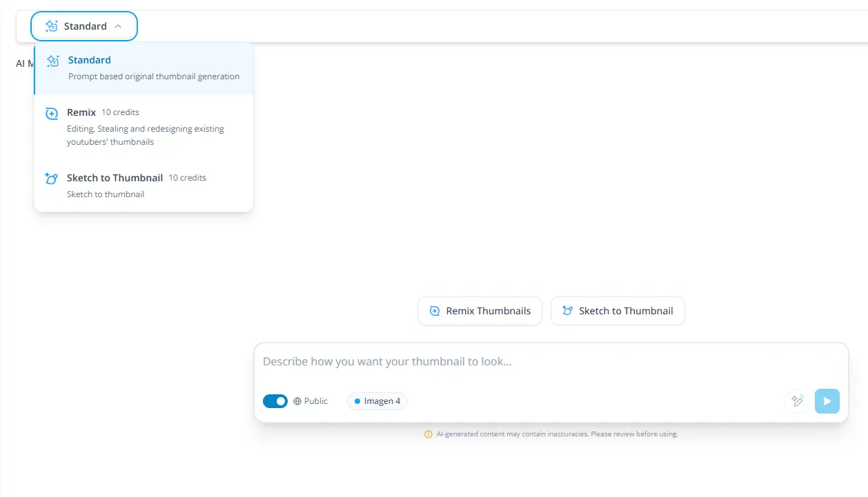Collapse the Standard mode dropdown
The width and height of the screenshot is (868, 497).
click(119, 26)
